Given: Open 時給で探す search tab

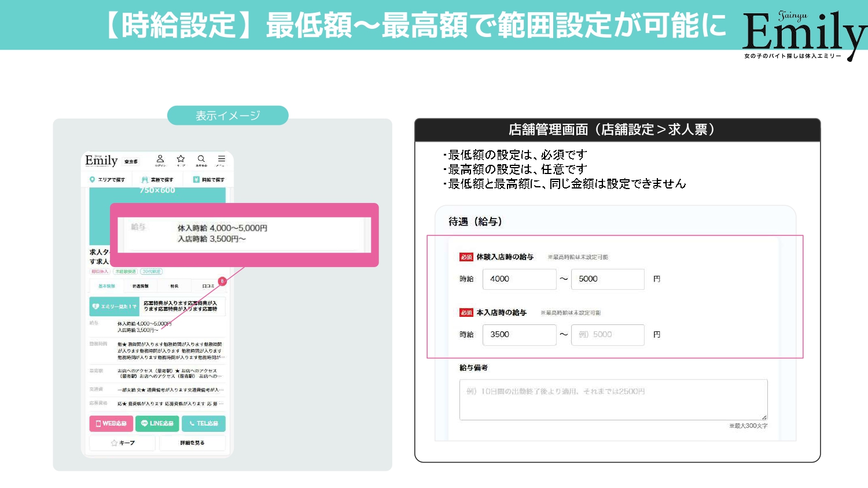Looking at the screenshot, I should (208, 180).
